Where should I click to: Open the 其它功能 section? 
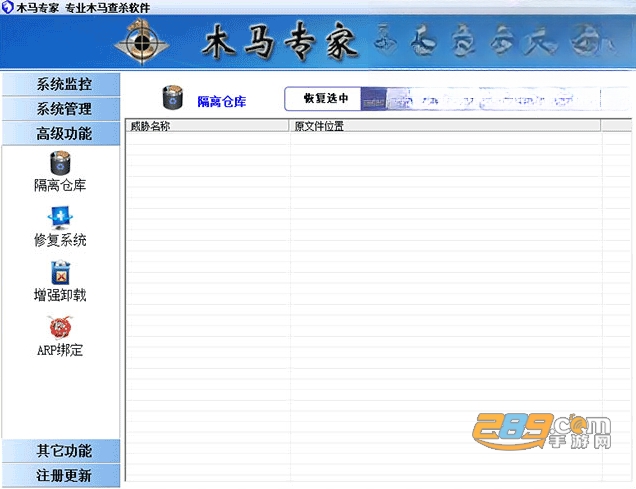coord(61,451)
